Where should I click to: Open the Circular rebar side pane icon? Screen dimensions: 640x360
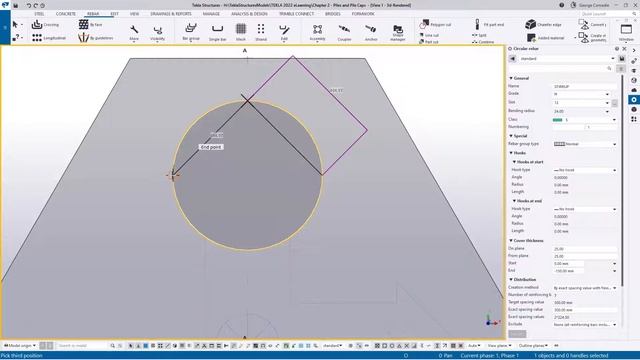pyautogui.click(x=634, y=100)
